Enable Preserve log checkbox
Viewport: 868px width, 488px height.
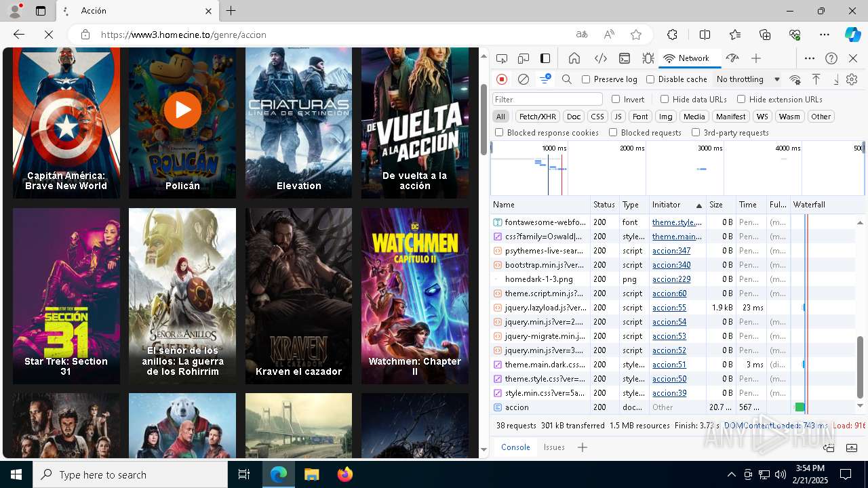(x=586, y=79)
